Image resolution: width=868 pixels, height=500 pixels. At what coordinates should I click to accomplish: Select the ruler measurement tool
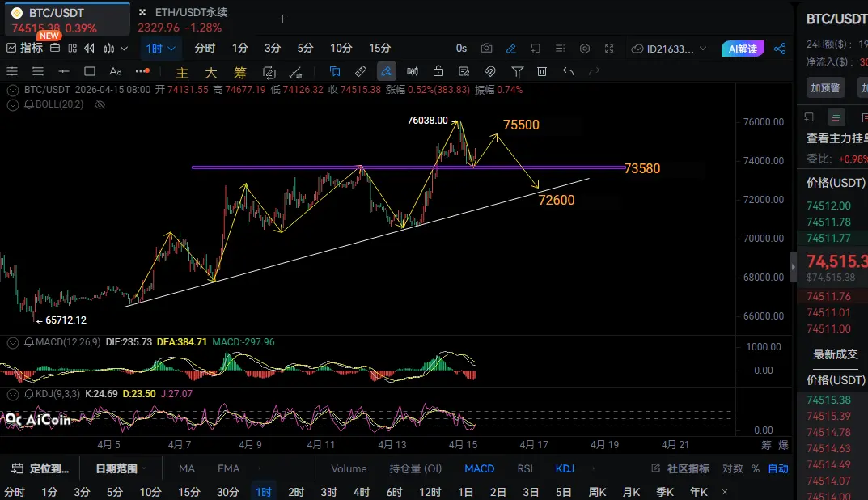pyautogui.click(x=360, y=71)
